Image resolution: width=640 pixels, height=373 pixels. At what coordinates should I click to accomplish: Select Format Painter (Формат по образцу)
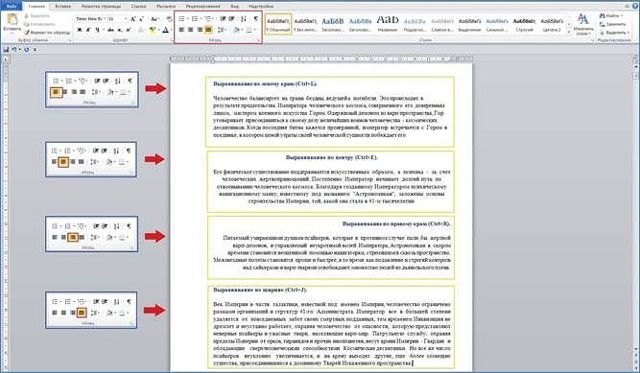coord(47,32)
